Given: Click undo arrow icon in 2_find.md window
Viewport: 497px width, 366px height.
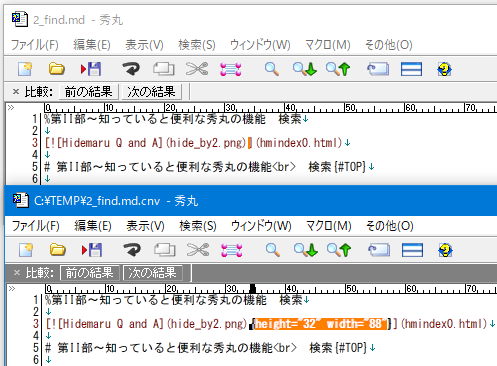Looking at the screenshot, I should point(131,69).
